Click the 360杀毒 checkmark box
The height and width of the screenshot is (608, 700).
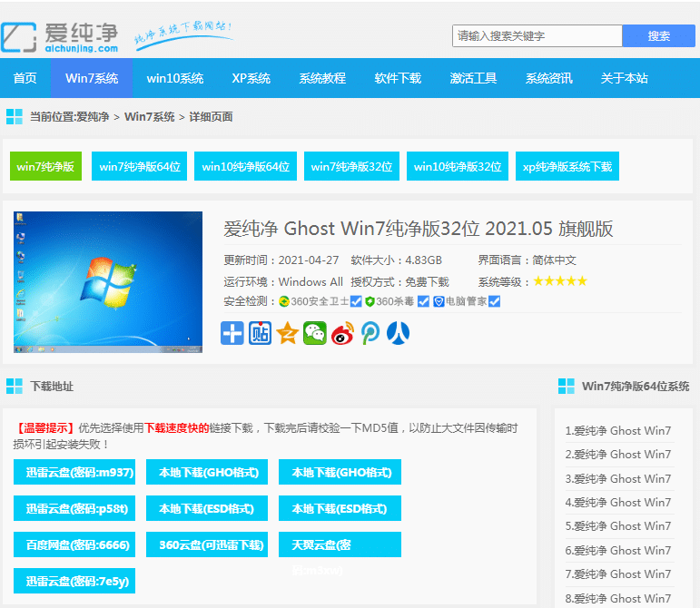pyautogui.click(x=423, y=301)
